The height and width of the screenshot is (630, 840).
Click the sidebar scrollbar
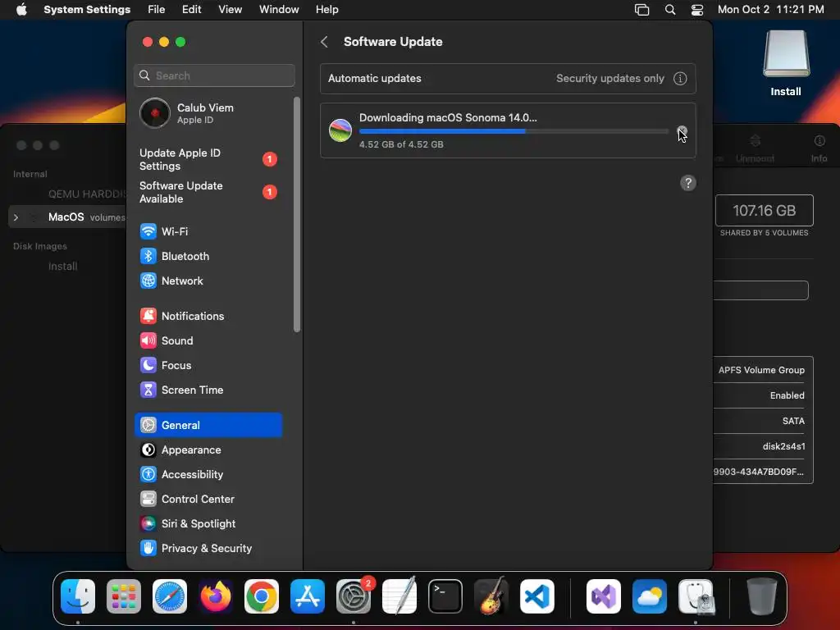[297, 214]
